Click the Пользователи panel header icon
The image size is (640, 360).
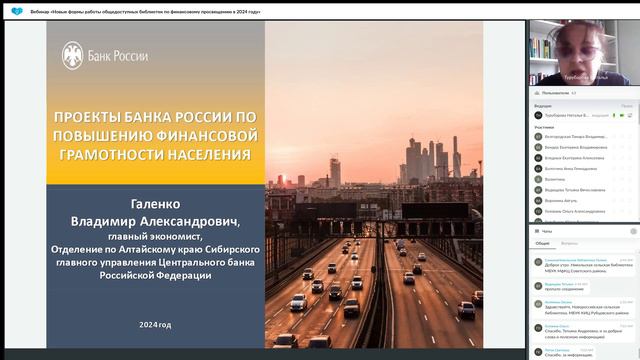[537, 93]
